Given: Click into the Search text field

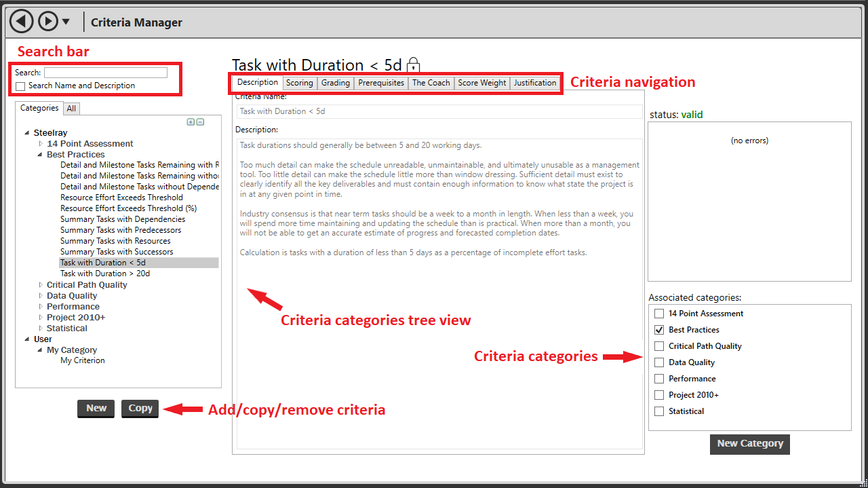Looking at the screenshot, I should coord(105,73).
